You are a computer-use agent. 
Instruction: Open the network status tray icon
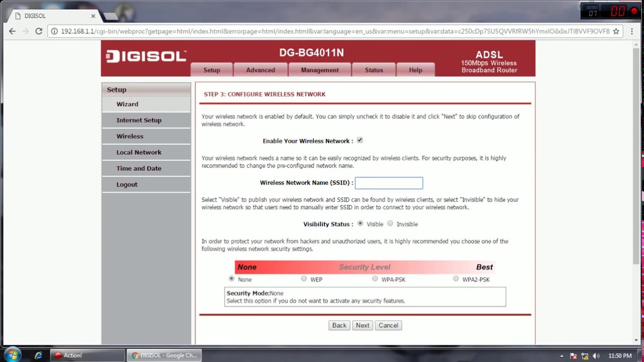(585, 356)
